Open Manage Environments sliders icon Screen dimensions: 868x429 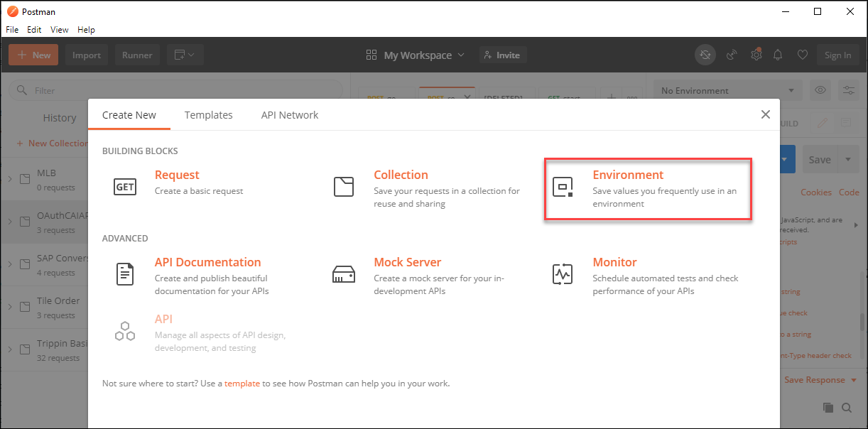pyautogui.click(x=849, y=90)
